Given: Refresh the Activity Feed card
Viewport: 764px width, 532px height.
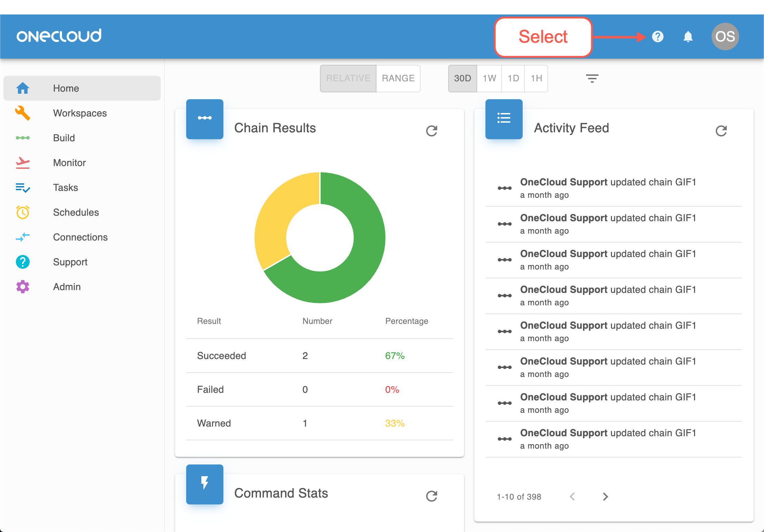Looking at the screenshot, I should click(x=721, y=131).
